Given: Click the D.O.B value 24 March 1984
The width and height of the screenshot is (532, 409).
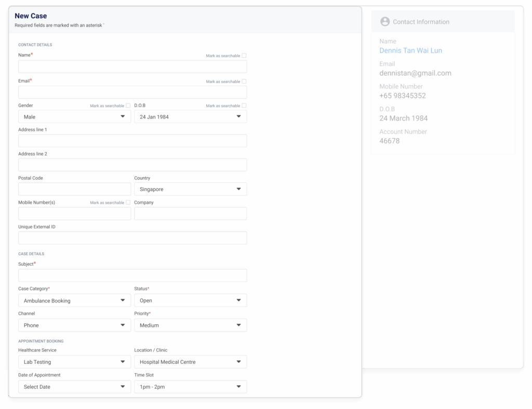Looking at the screenshot, I should 403,118.
